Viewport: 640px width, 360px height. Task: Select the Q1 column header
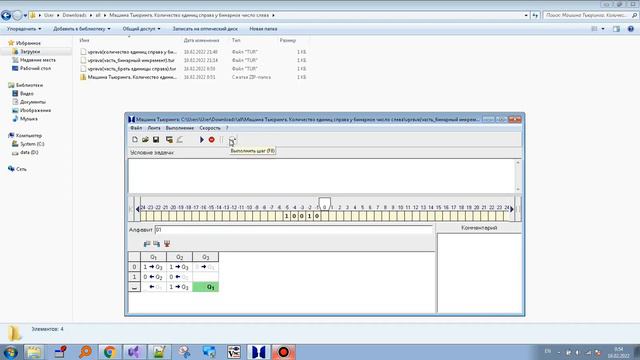153,257
